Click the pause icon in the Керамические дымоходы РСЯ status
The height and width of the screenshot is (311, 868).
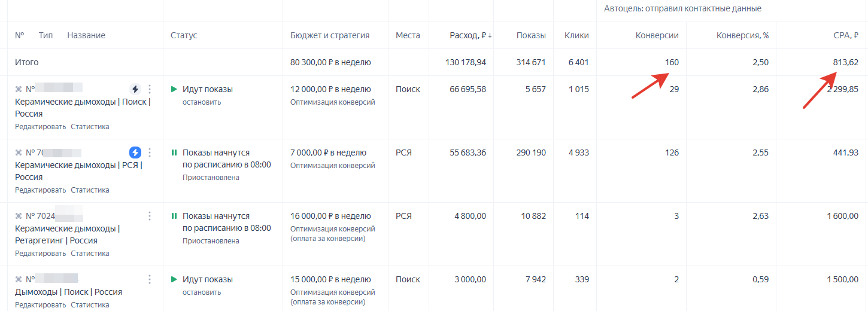click(x=174, y=153)
